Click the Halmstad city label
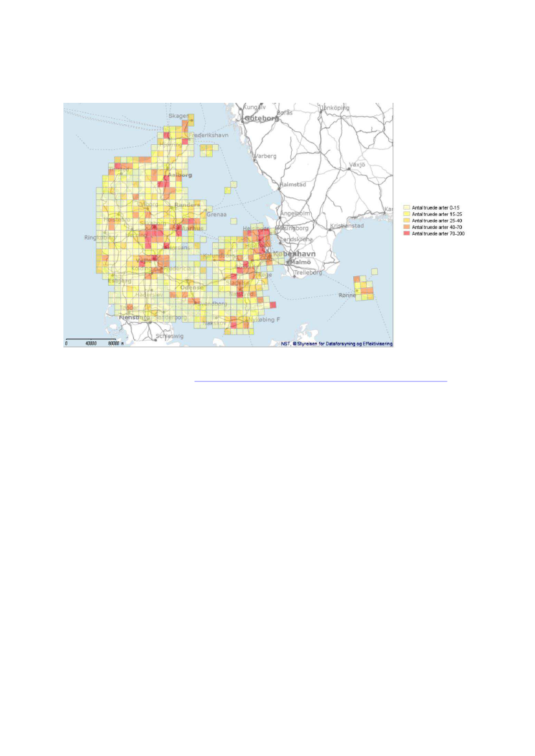The width and height of the screenshot is (535, 756). (293, 185)
